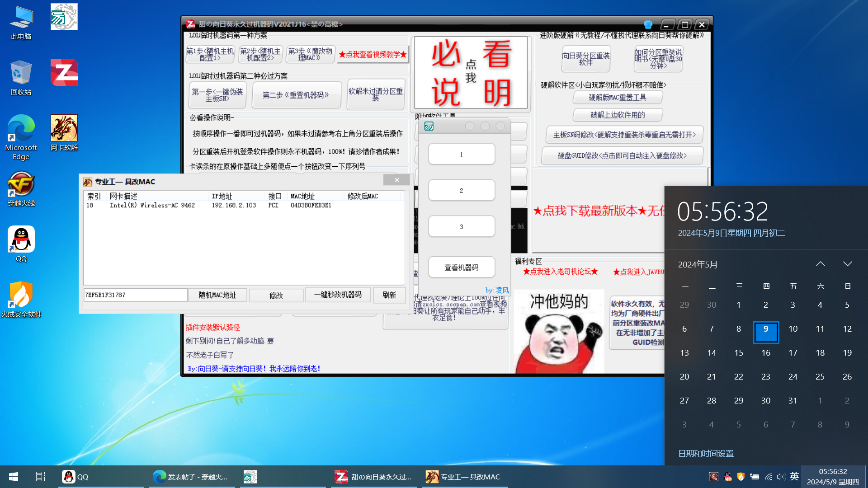Image resolution: width=868 pixels, height=488 pixels.
Task: Click the QQ penguin tray icon
Action: pyautogui.click(x=727, y=477)
